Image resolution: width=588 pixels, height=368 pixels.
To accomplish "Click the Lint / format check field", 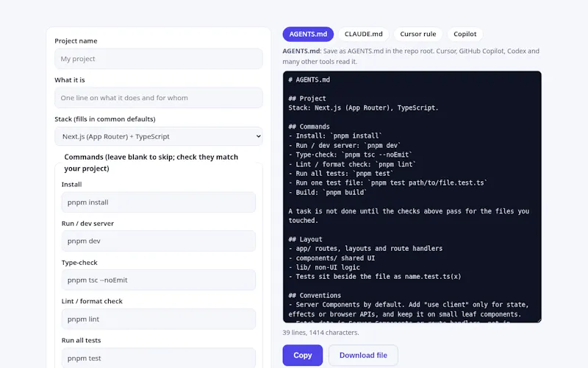I will [159, 319].
